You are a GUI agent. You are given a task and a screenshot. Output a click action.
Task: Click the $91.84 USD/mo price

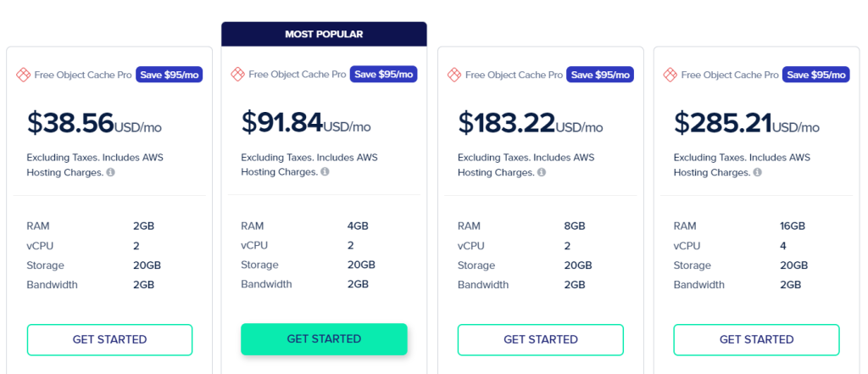[306, 123]
